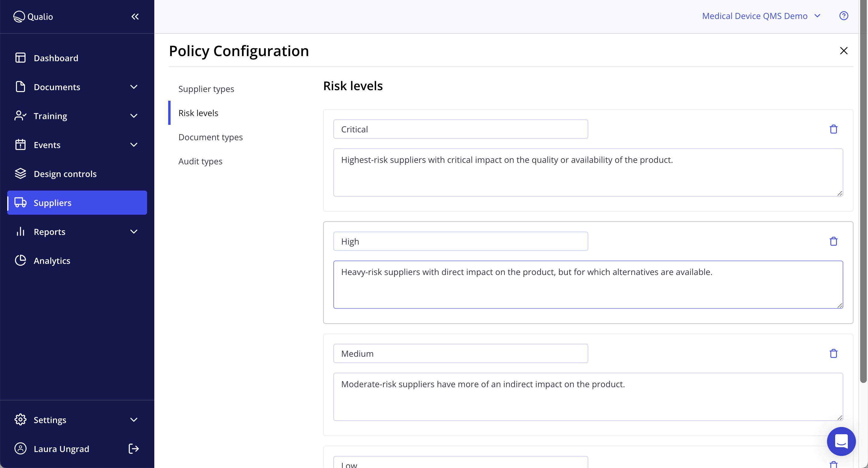
Task: Delete the Medium risk level
Action: pos(833,353)
